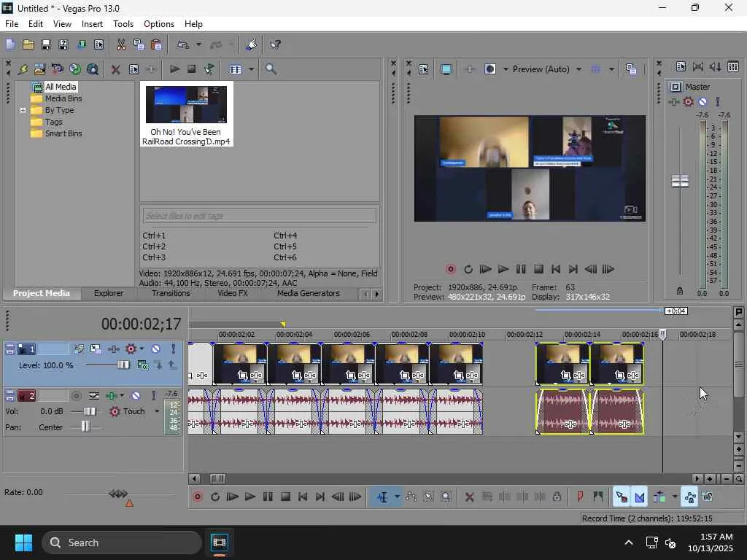Solo audio track 2
The height and width of the screenshot is (560, 747).
[x=154, y=396]
